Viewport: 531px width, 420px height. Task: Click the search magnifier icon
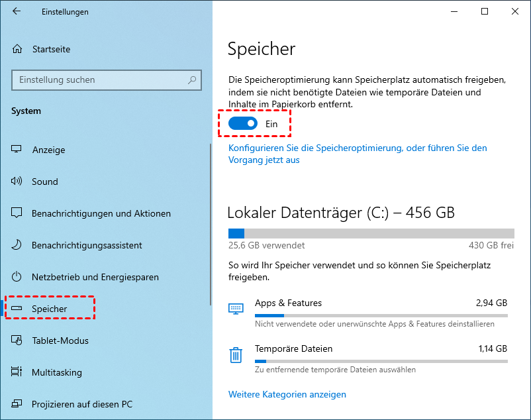coord(192,80)
